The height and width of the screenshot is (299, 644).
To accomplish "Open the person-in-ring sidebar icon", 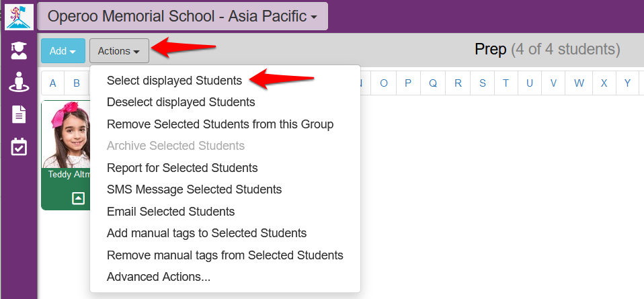I will pos(19,82).
